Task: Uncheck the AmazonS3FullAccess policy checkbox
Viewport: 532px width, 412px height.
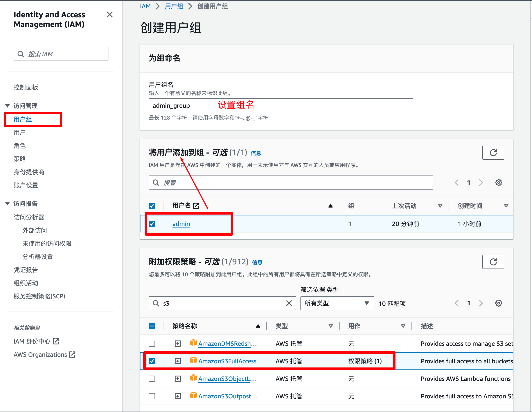Action: pos(152,361)
